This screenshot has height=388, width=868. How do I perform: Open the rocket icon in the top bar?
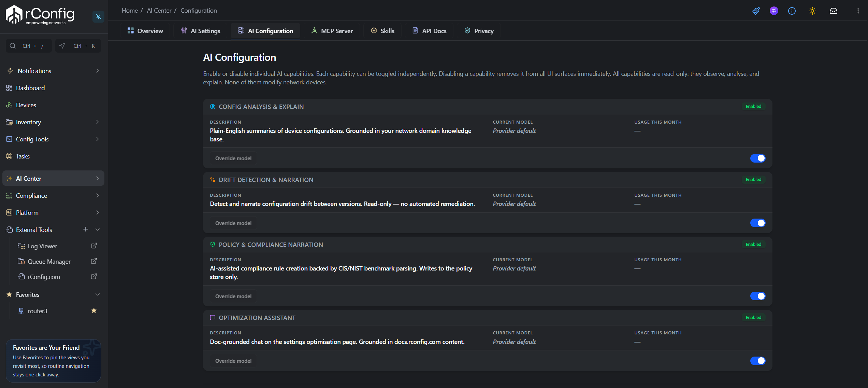[x=756, y=11]
